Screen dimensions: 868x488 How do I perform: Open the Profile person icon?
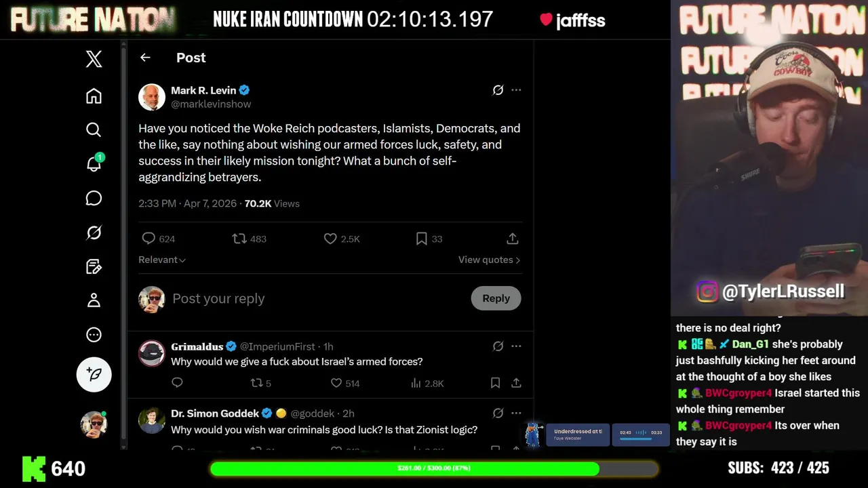point(94,300)
